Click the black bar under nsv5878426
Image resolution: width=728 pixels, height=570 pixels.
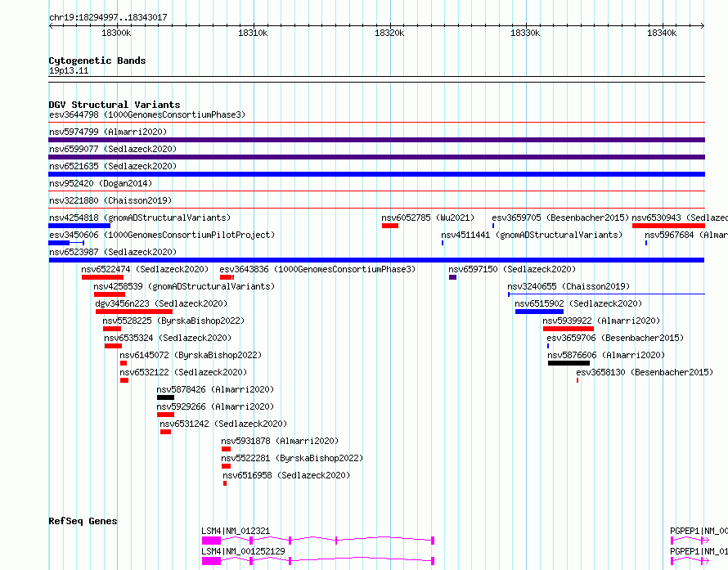pos(166,397)
